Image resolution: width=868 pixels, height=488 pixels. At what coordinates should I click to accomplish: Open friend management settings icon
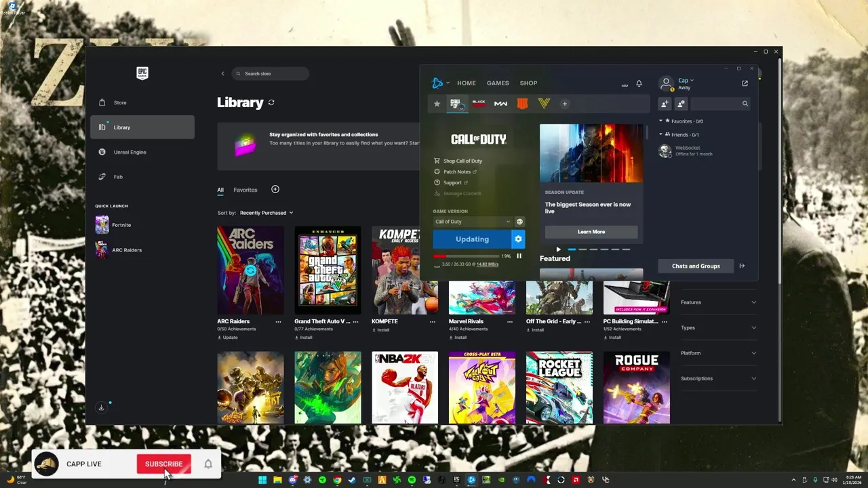pyautogui.click(x=681, y=104)
